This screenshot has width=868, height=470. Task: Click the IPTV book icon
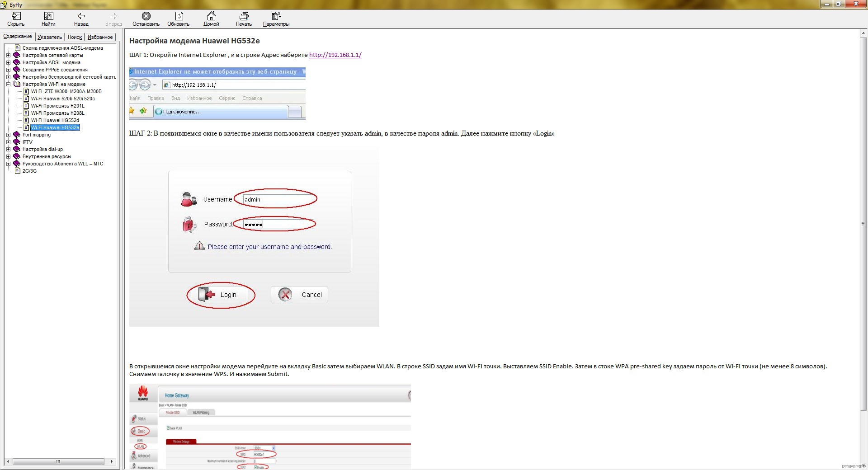click(17, 142)
